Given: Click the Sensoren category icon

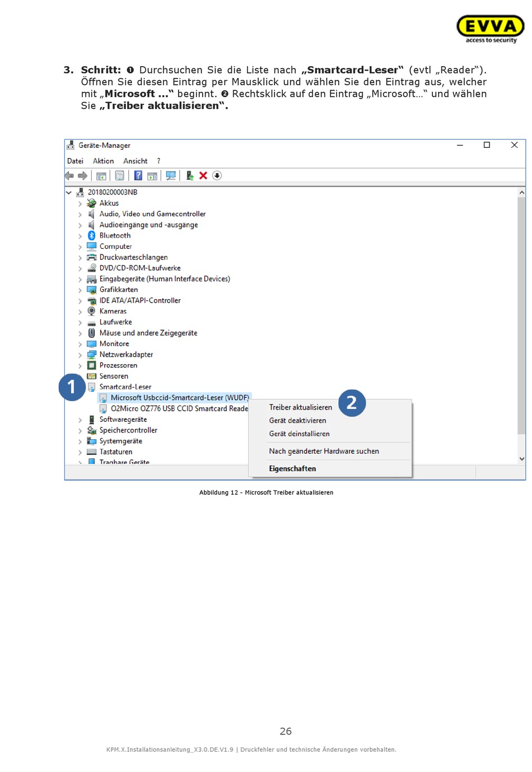Looking at the screenshot, I should (x=92, y=376).
